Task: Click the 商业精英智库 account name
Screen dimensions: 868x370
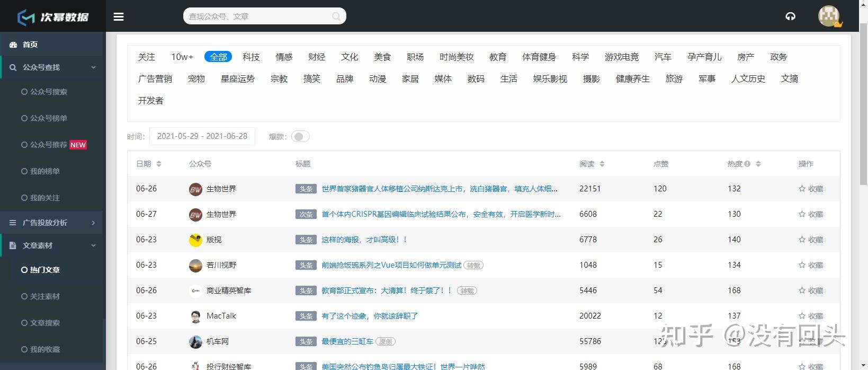Action: click(229, 290)
